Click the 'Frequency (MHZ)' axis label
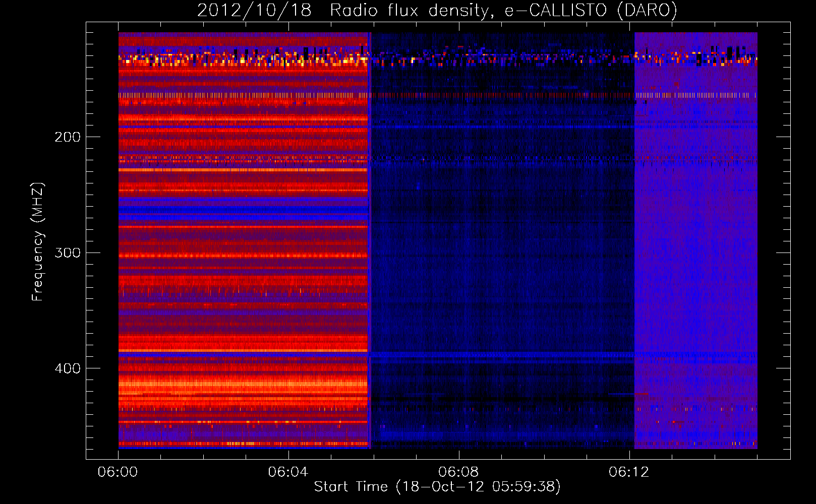The height and width of the screenshot is (504, 816). click(38, 242)
